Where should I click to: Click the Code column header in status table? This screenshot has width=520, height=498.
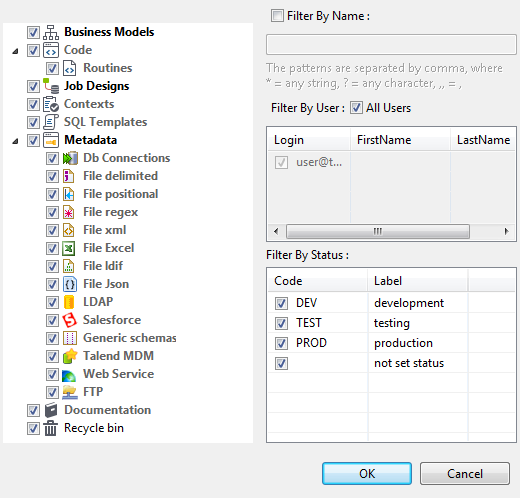318,281
